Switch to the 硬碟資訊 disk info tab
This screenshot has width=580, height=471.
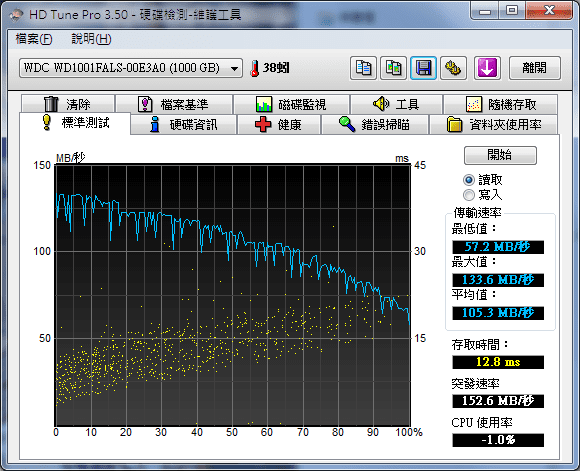(x=184, y=125)
